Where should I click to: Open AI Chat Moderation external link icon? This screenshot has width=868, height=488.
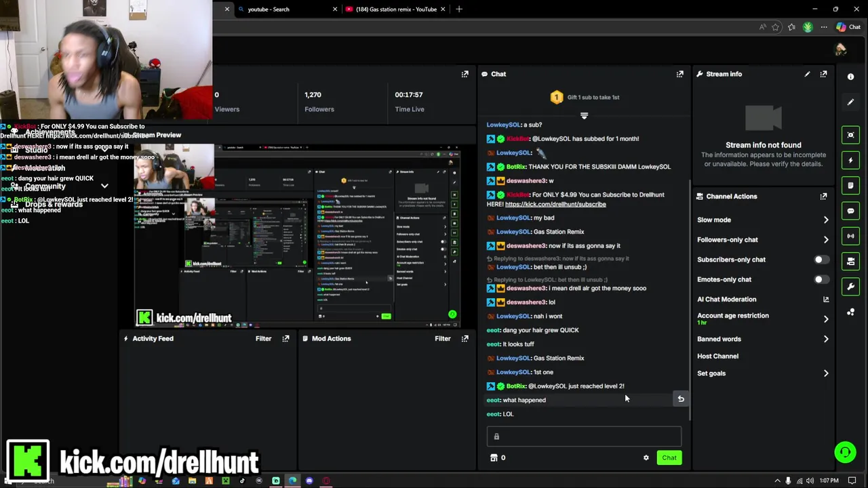(x=826, y=299)
